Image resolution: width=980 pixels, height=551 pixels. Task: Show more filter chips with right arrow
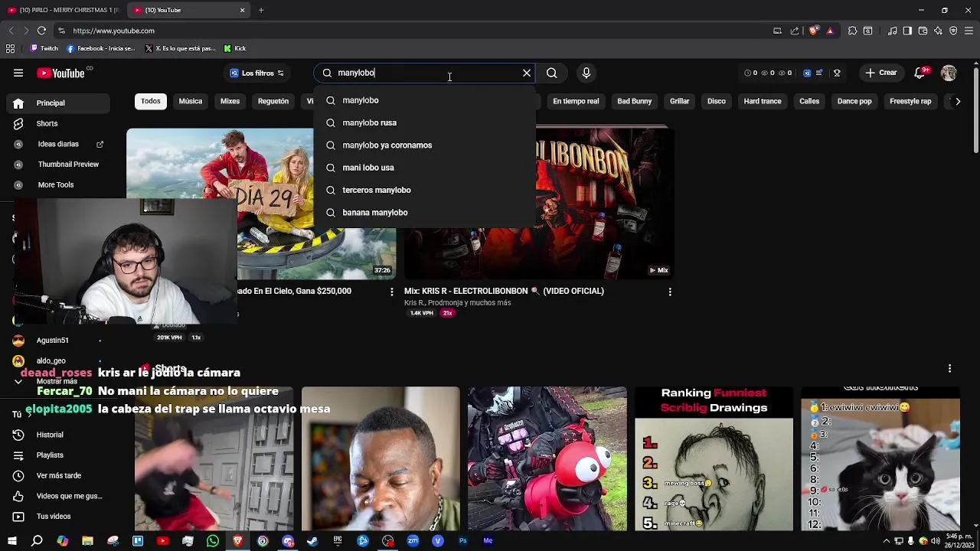click(958, 101)
